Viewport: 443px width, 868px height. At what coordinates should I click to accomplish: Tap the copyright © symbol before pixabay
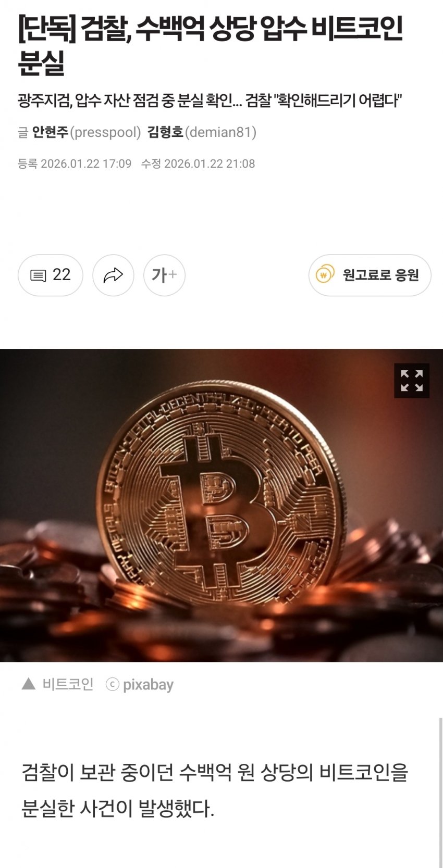(112, 684)
